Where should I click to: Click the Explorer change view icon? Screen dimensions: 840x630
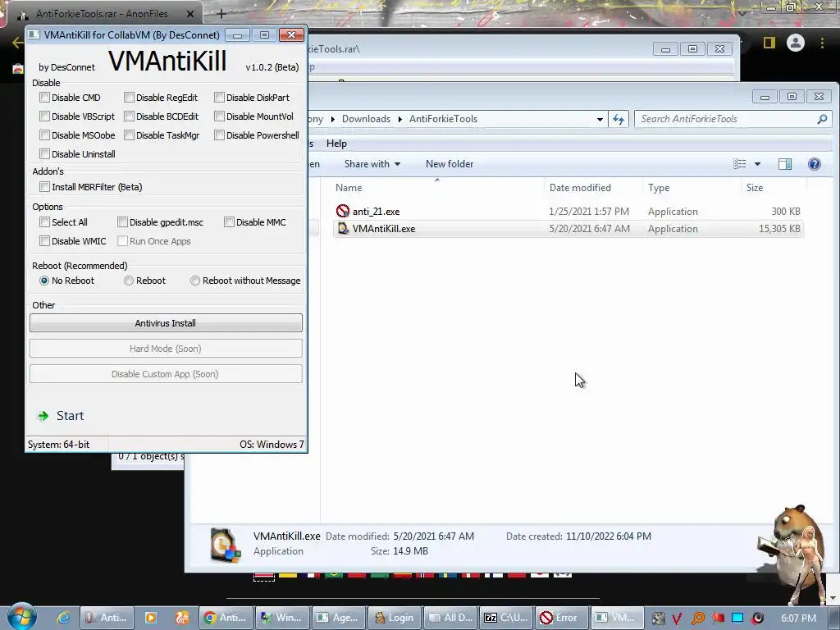pyautogui.click(x=740, y=164)
